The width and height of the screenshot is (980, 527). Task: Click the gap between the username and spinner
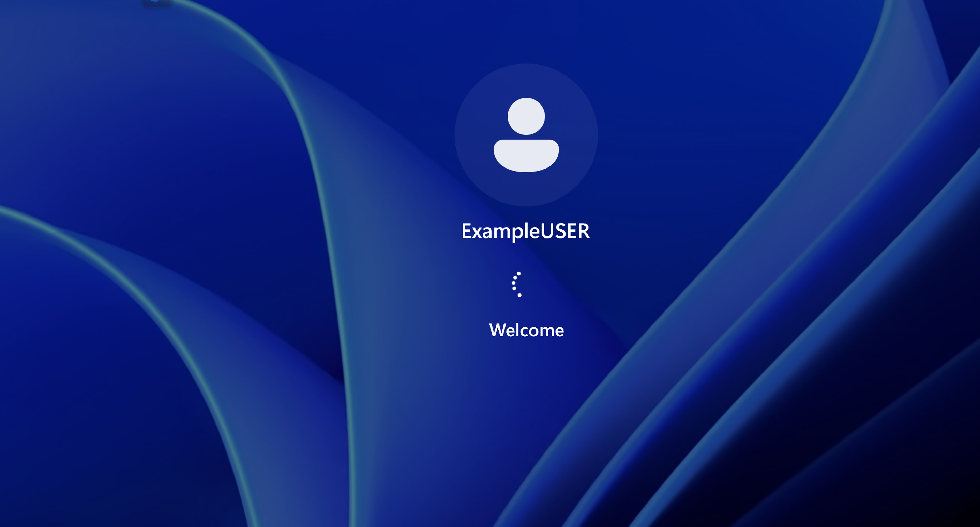[x=526, y=257]
